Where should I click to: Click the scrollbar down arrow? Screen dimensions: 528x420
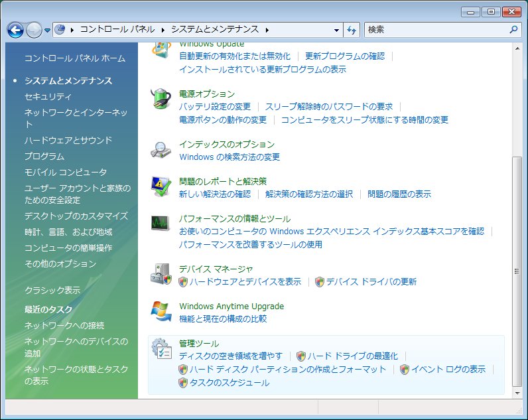(x=517, y=393)
